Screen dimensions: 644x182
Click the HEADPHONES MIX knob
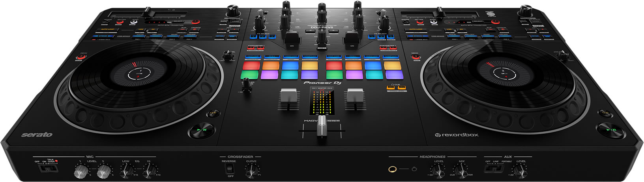(x=461, y=171)
